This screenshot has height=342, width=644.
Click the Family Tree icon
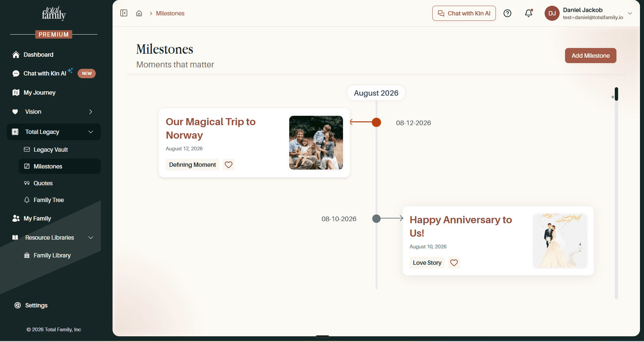coord(27,200)
